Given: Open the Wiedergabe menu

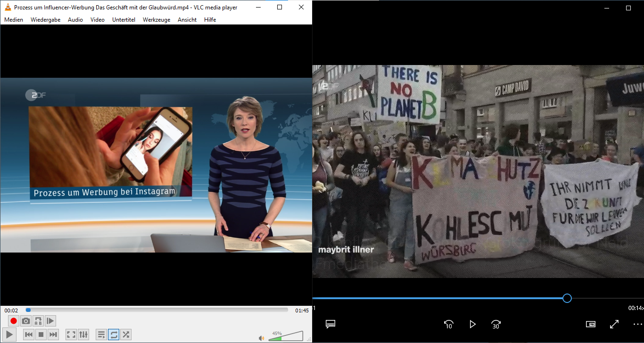Looking at the screenshot, I should [x=45, y=20].
